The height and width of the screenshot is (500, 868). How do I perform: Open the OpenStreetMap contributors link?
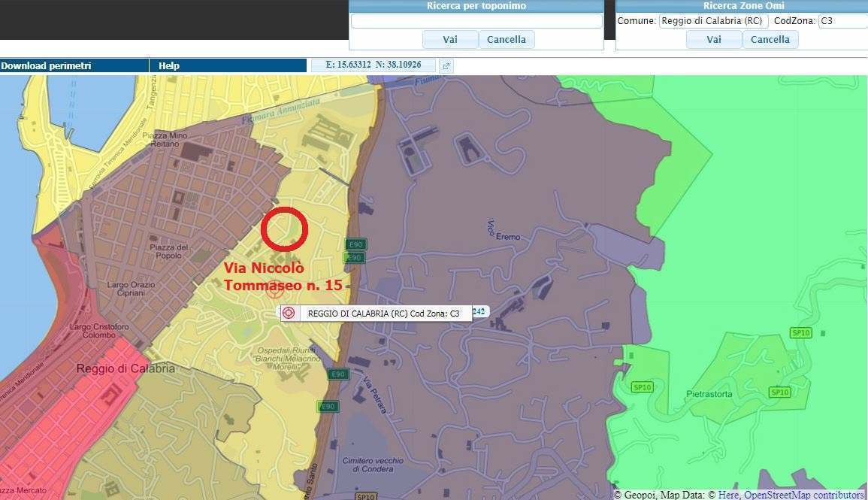(x=803, y=495)
